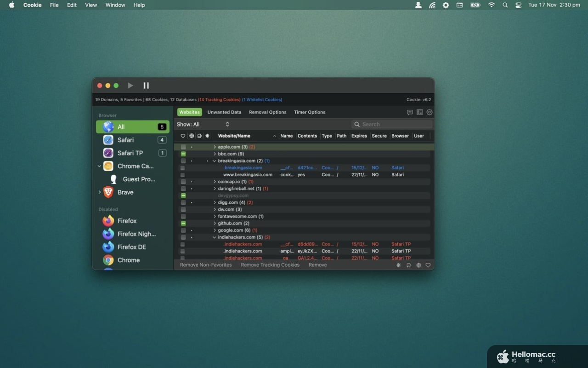This screenshot has width=588, height=368.
Task: Select the Brave lion icon
Action: coord(108,192)
